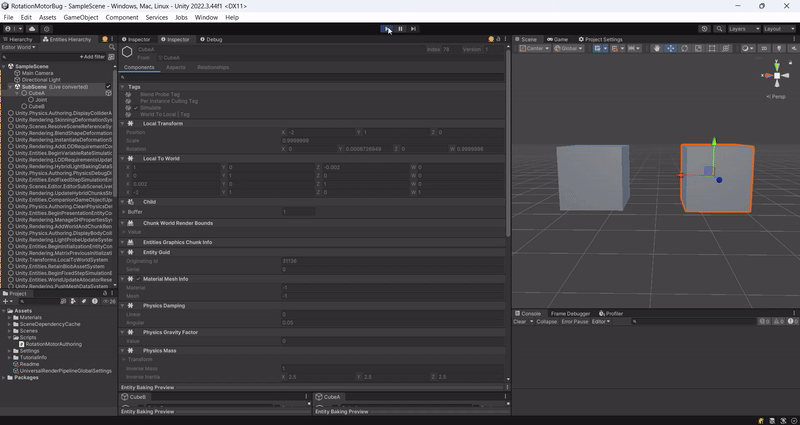Toggle Error Pause in Console

pyautogui.click(x=574, y=322)
